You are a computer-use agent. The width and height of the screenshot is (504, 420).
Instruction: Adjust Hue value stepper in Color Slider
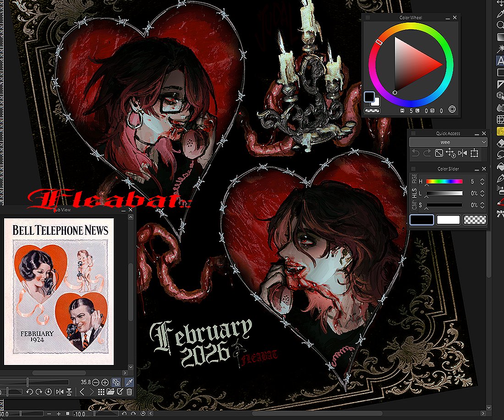(x=482, y=182)
